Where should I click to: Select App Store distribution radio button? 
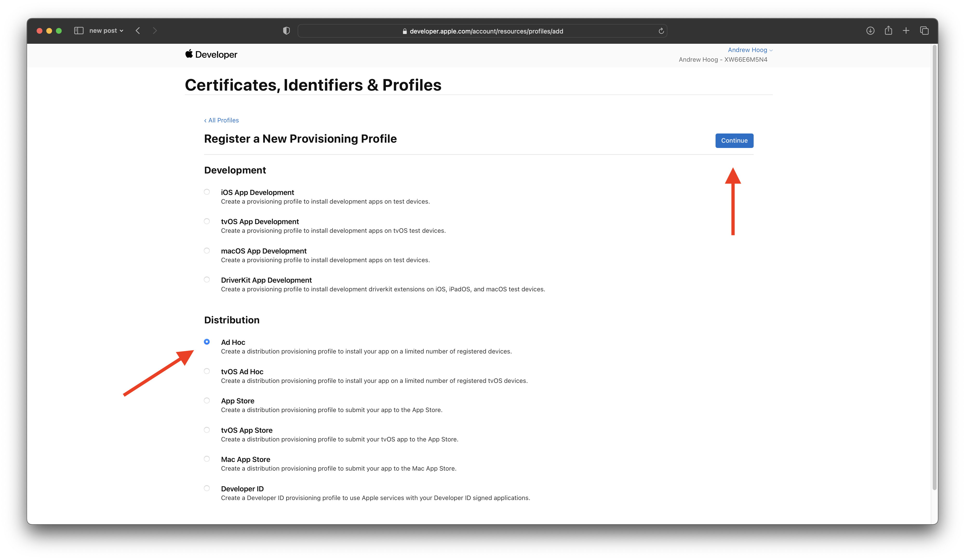(207, 400)
